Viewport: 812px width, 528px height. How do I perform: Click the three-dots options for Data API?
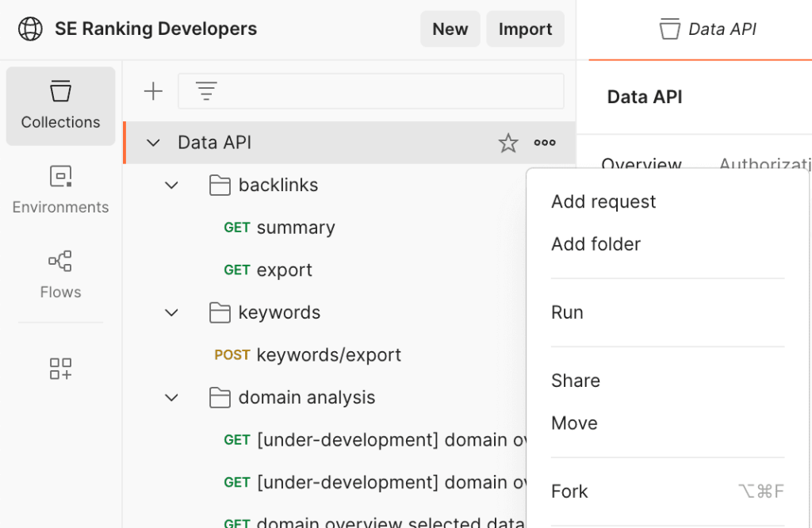point(545,143)
